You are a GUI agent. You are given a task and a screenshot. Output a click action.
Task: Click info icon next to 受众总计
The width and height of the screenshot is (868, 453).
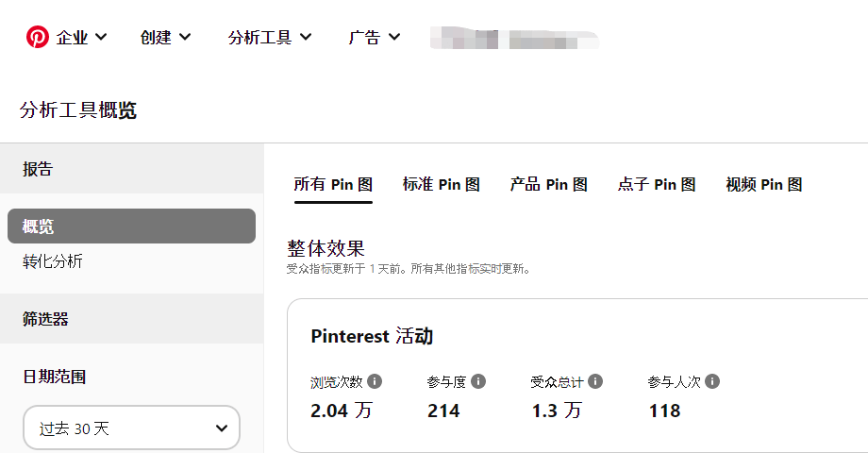[x=595, y=381]
